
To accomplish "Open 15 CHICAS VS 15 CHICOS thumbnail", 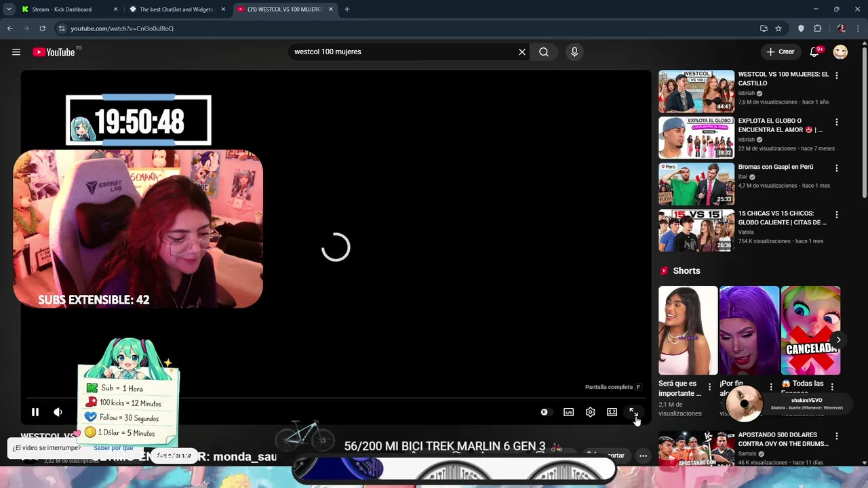I will [696, 230].
